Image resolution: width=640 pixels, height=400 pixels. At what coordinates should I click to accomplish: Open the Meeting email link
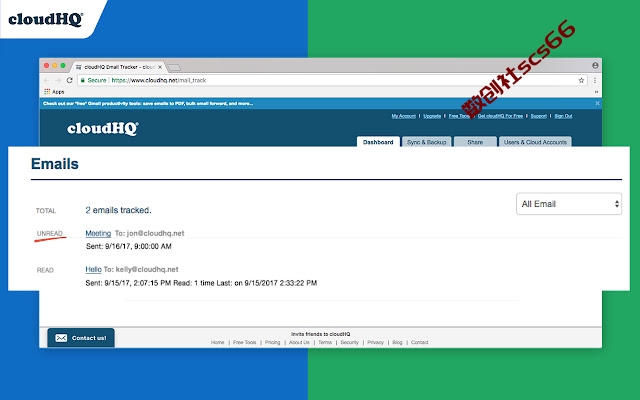tap(98, 233)
